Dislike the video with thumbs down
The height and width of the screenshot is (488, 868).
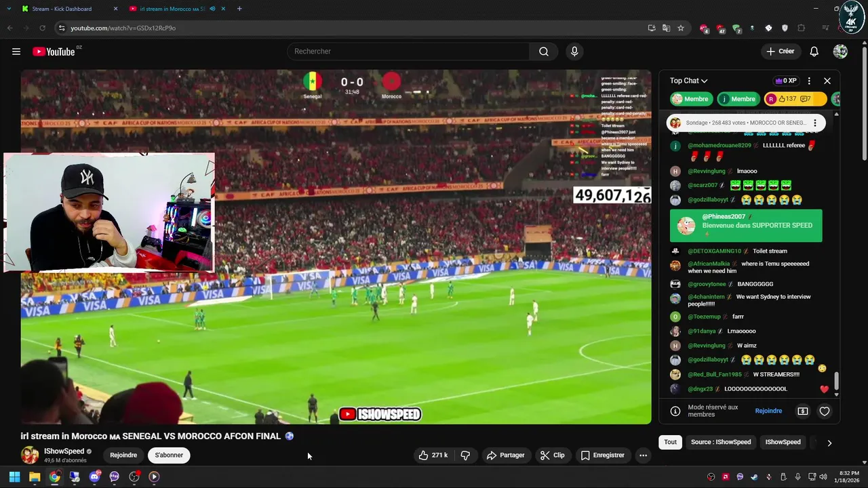(x=465, y=455)
